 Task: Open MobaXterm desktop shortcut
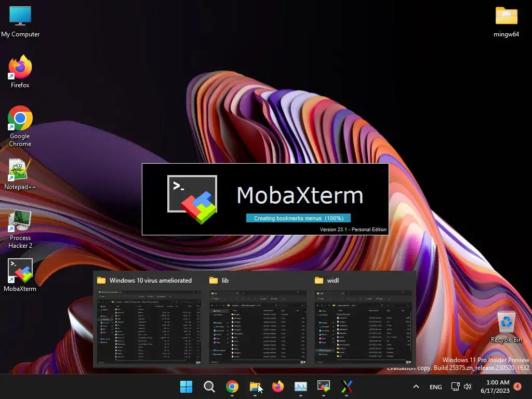(x=20, y=275)
